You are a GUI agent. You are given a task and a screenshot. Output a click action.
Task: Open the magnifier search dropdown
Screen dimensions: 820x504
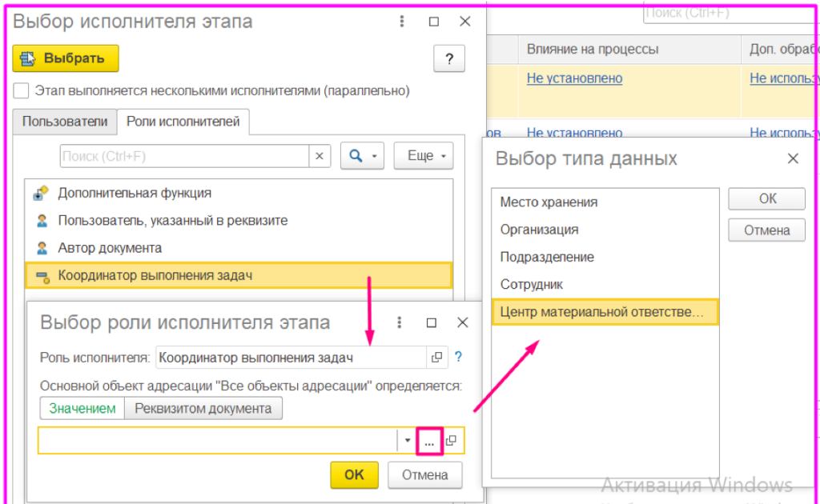pos(363,156)
